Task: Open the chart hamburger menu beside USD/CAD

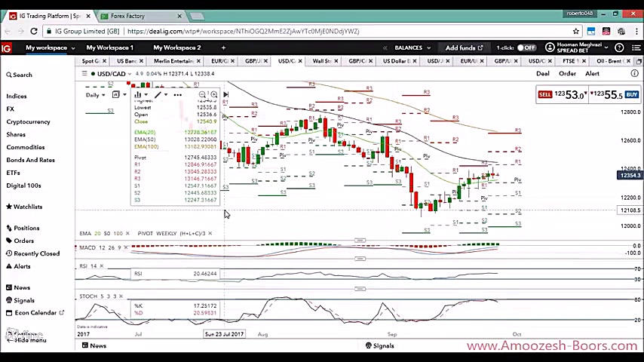Action: tap(84, 74)
